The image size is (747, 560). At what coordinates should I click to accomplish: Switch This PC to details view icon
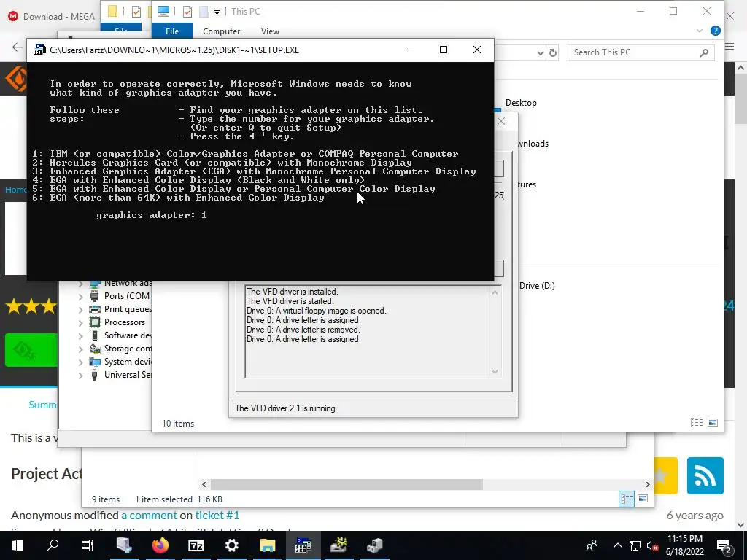(697, 423)
